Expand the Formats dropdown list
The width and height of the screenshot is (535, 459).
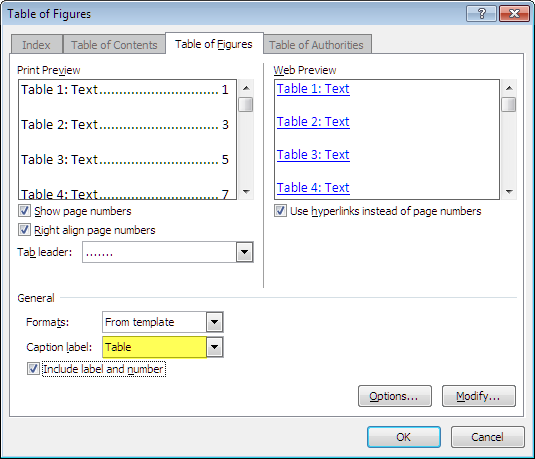215,322
